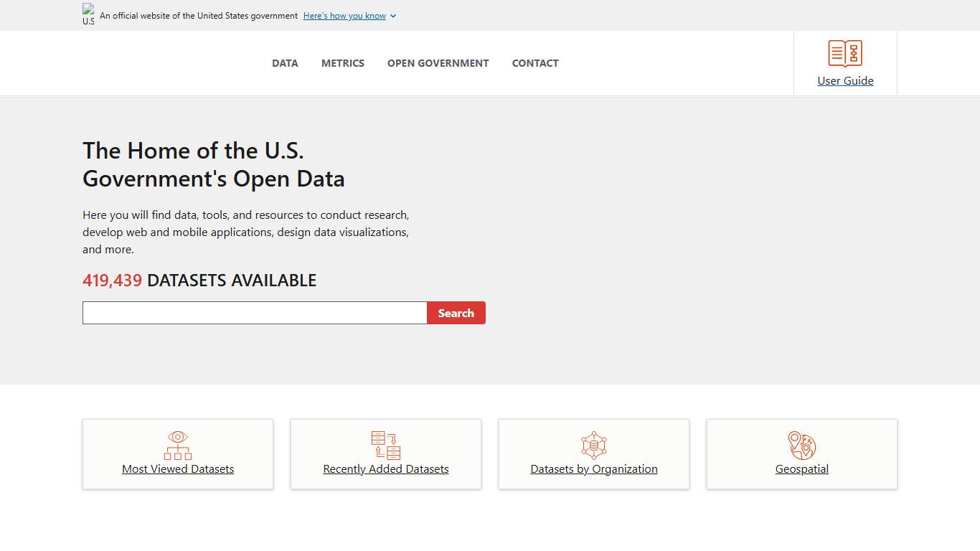Follow the Datasets by Organization link

point(593,468)
